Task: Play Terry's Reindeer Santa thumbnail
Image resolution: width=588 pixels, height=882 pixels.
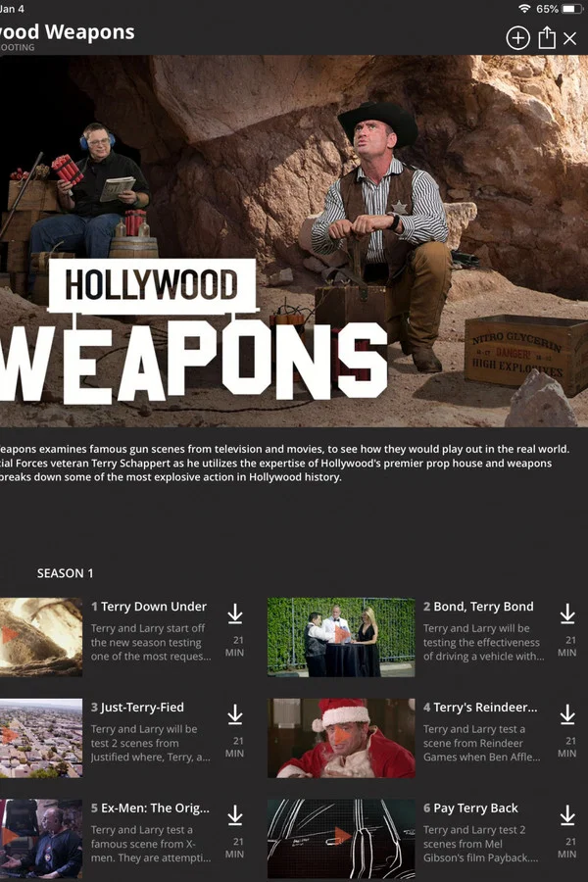Action: (341, 737)
